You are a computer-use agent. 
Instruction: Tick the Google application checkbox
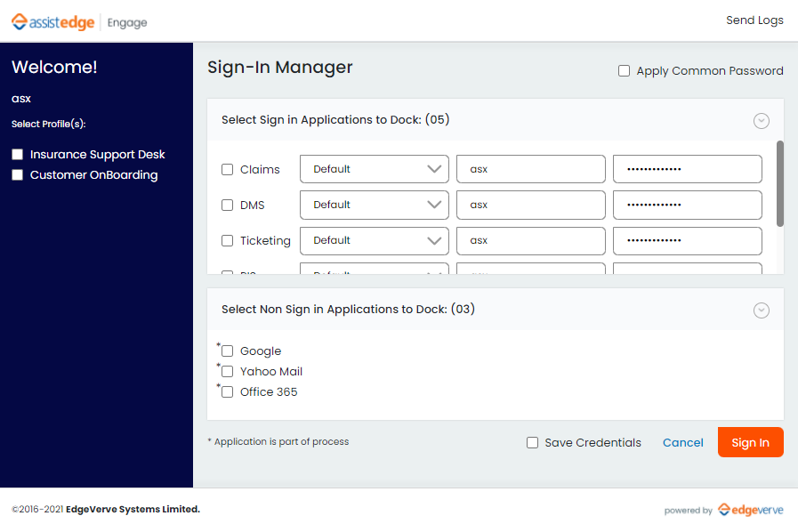coord(228,351)
